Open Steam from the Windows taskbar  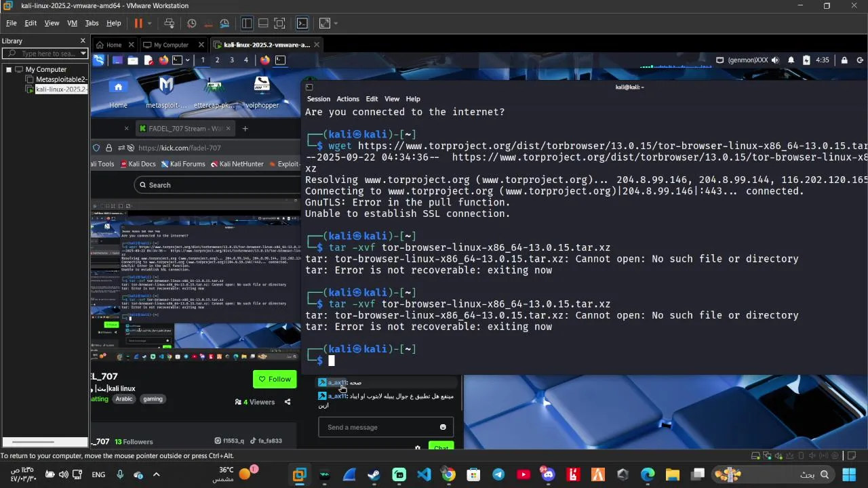tap(374, 474)
